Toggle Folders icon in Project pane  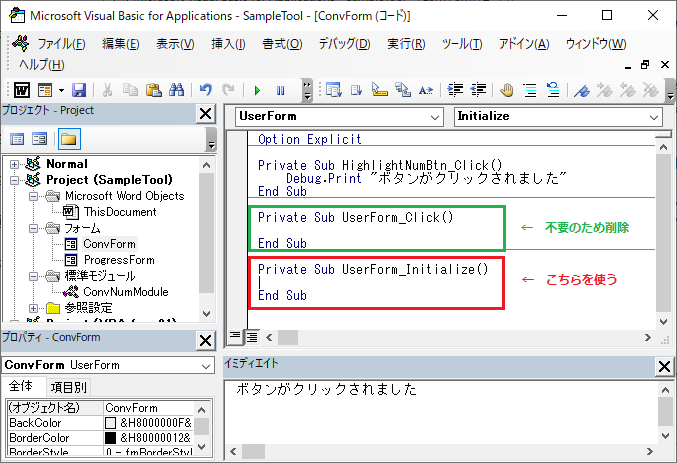click(69, 139)
